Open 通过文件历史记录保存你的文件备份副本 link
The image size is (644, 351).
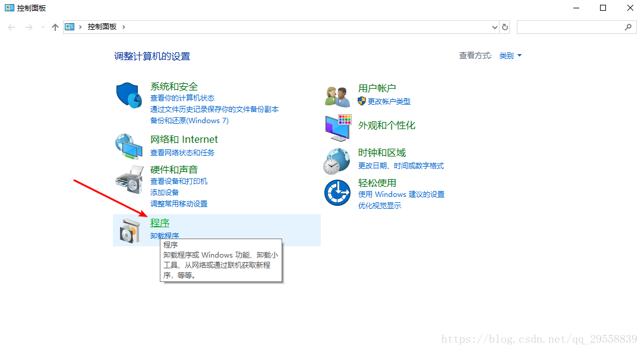click(x=214, y=109)
